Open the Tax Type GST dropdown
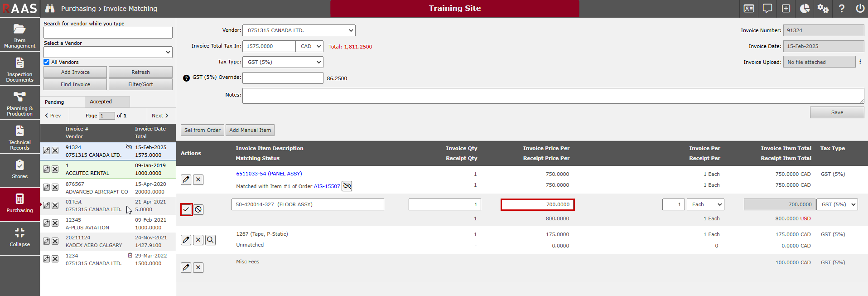The image size is (868, 296). [283, 62]
